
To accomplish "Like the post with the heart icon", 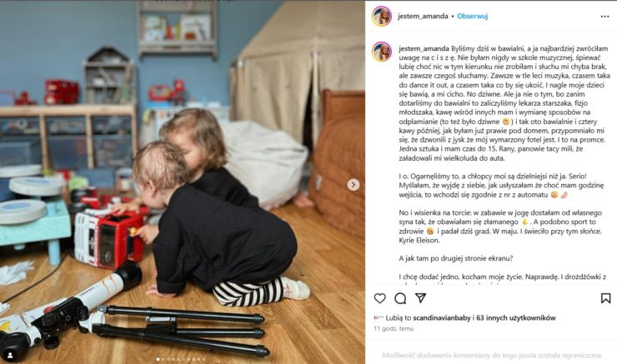I will 379,298.
